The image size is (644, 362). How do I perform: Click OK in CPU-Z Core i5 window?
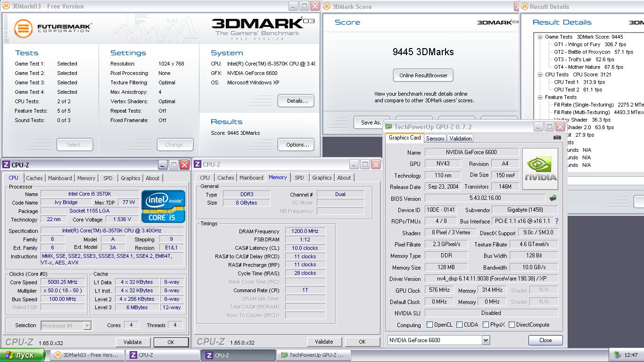tap(171, 342)
